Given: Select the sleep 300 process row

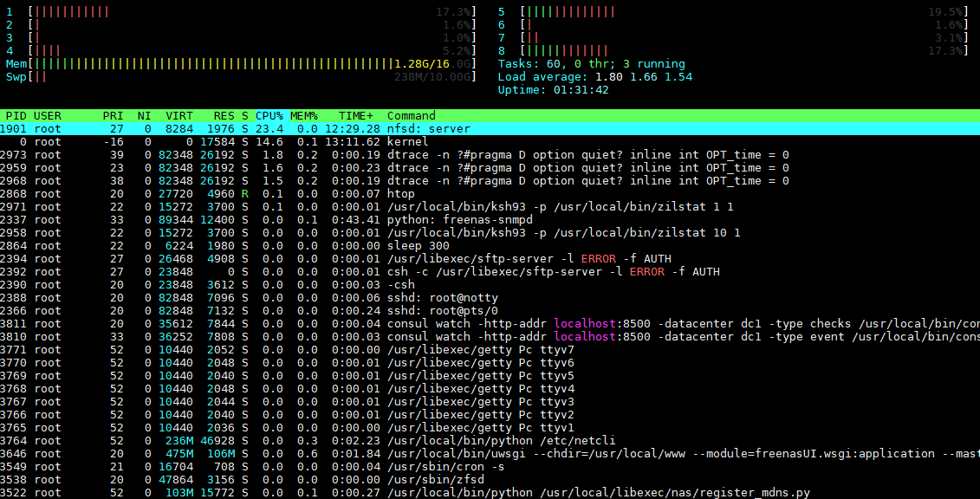Looking at the screenshot, I should point(490,245).
